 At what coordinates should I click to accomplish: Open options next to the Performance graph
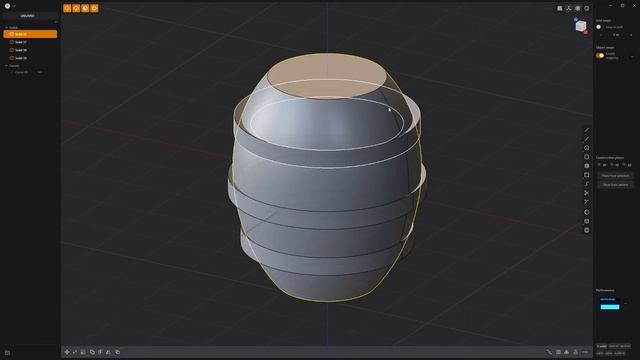pos(626,303)
